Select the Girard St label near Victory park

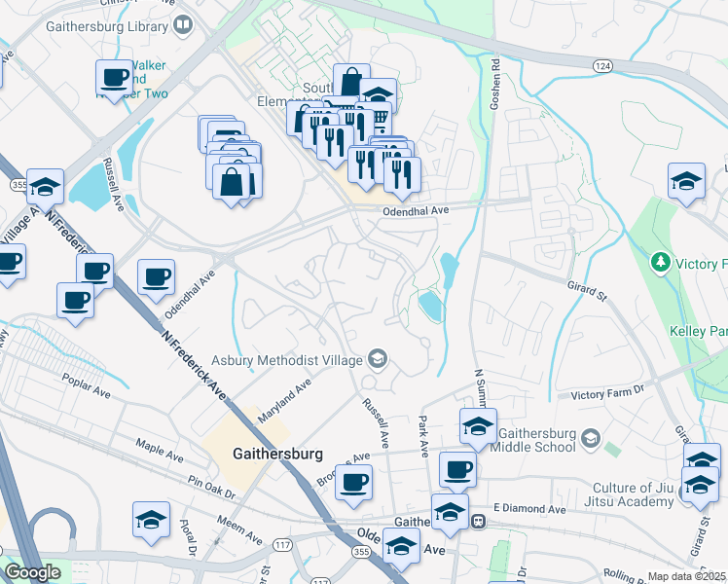pos(587,291)
